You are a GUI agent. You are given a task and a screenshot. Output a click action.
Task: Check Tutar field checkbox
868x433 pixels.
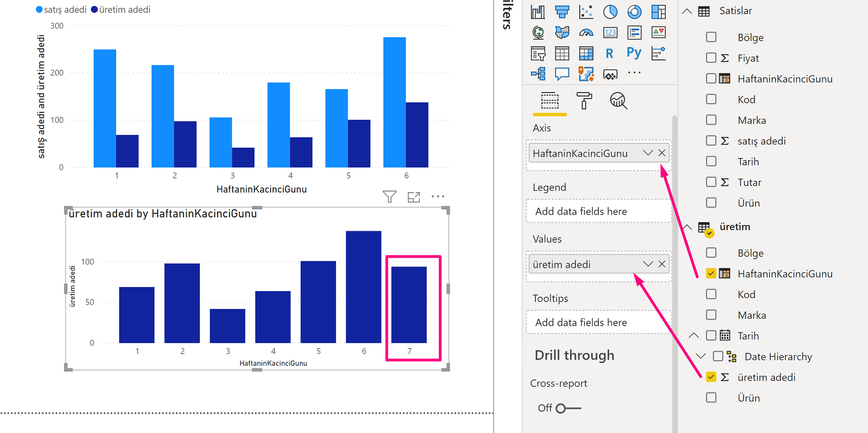(x=711, y=182)
